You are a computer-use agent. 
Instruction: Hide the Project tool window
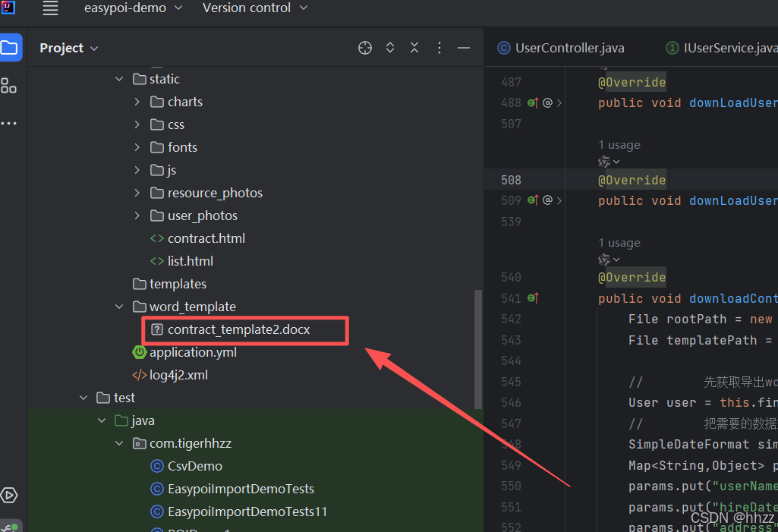[464, 48]
